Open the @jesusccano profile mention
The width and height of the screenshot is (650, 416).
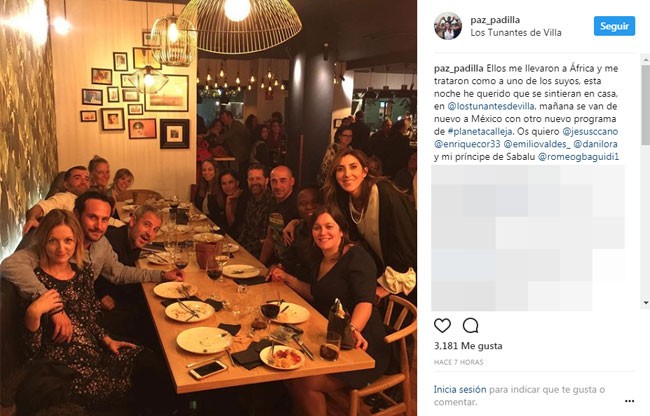590,132
